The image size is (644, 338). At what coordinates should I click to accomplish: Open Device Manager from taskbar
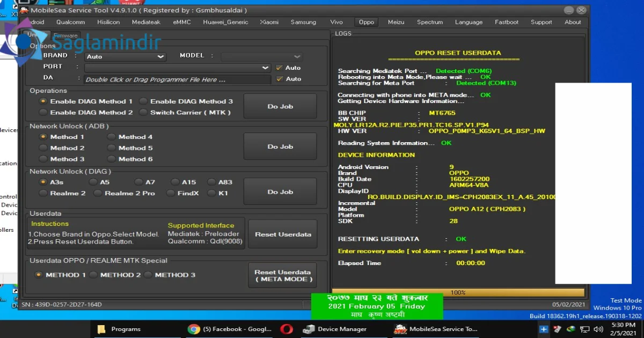pos(335,329)
